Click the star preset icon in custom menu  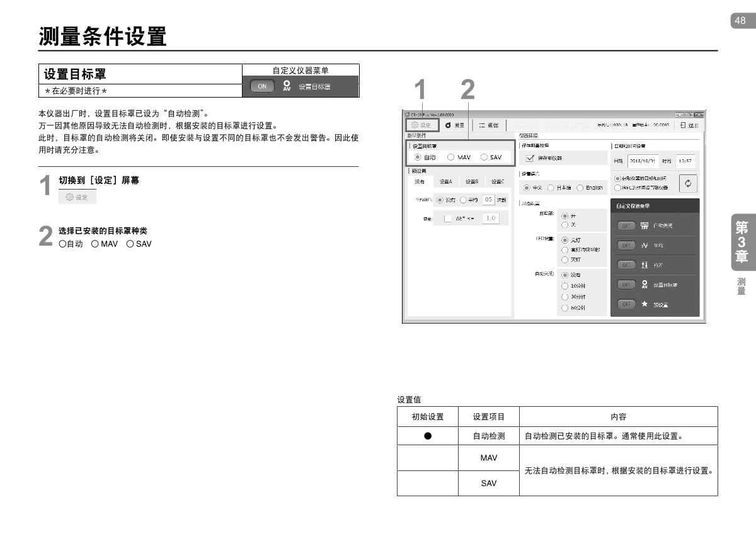[x=644, y=304]
